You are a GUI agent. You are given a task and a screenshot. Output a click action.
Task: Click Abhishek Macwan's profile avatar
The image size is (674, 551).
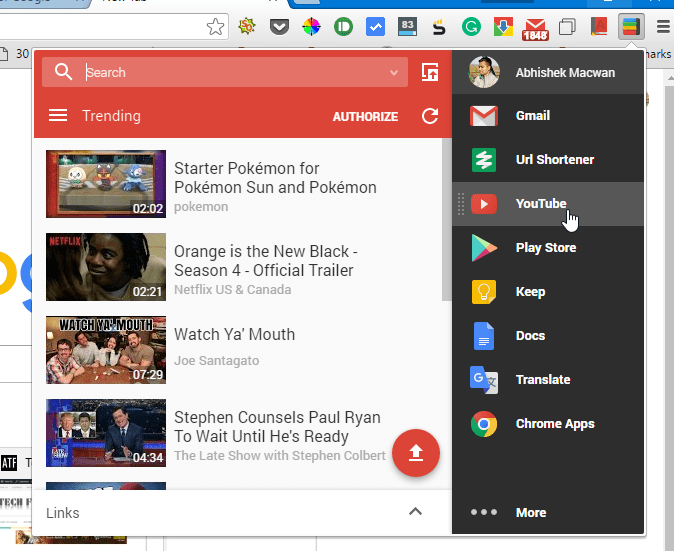pos(484,72)
